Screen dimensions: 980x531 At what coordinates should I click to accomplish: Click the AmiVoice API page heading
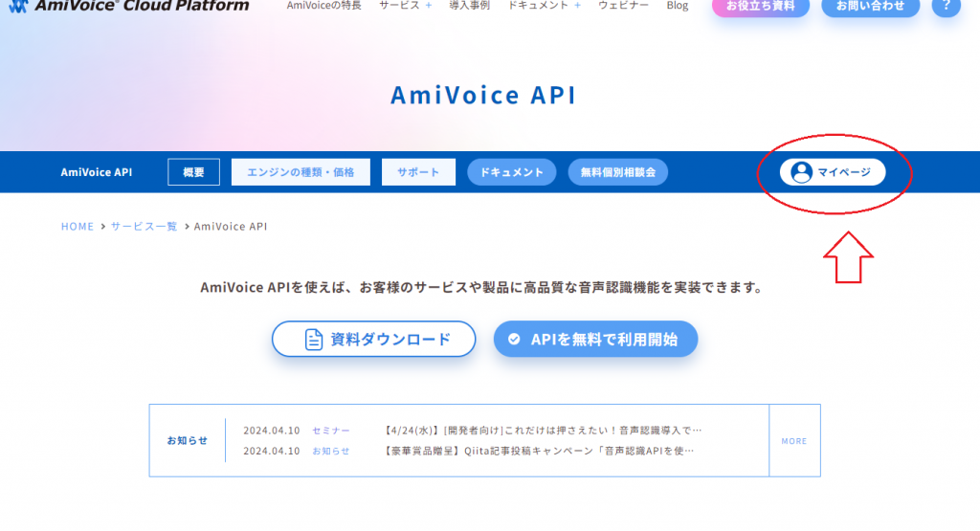(483, 95)
